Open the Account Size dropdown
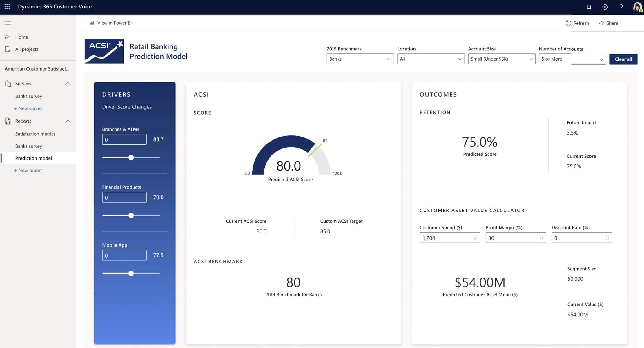The height and width of the screenshot is (348, 644). [502, 59]
